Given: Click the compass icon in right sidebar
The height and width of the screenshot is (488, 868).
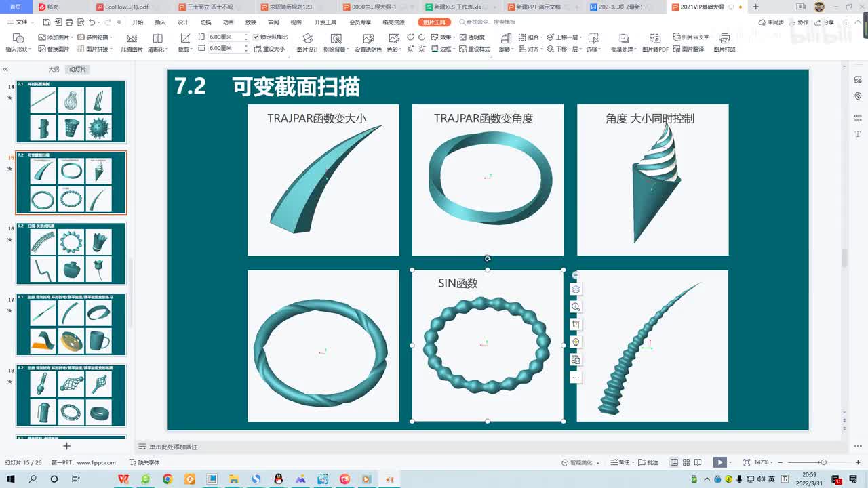Looking at the screenshot, I should 858,96.
